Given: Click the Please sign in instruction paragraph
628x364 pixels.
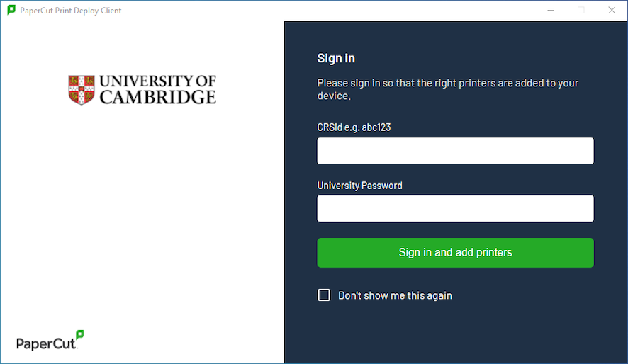Looking at the screenshot, I should click(x=448, y=89).
